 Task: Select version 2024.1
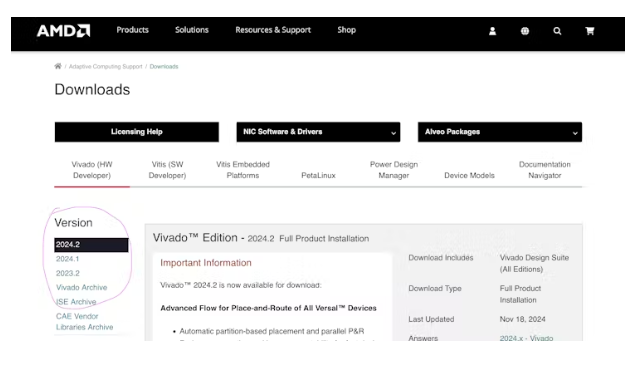(x=68, y=259)
